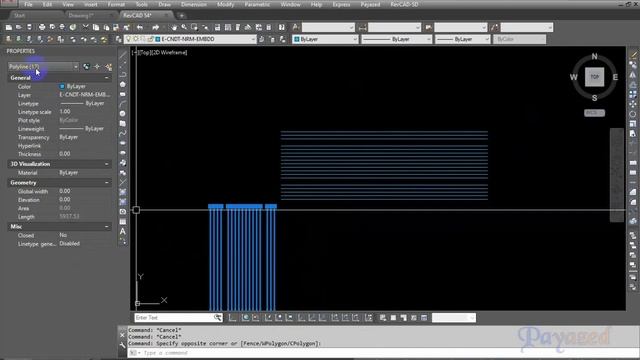Image resolution: width=640 pixels, height=360 pixels.
Task: Select the Pan hand tool
Action: click(174, 27)
